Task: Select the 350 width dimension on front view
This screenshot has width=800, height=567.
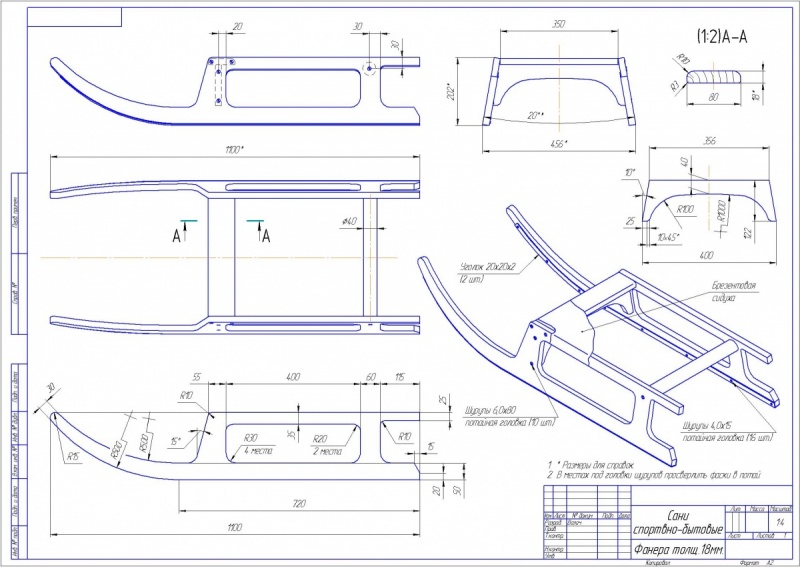Action: (559, 24)
